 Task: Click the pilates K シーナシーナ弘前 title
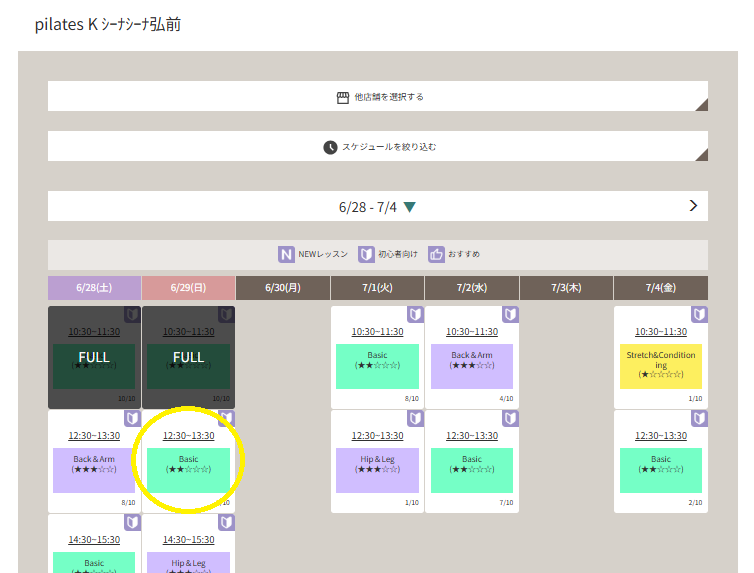coord(108,25)
